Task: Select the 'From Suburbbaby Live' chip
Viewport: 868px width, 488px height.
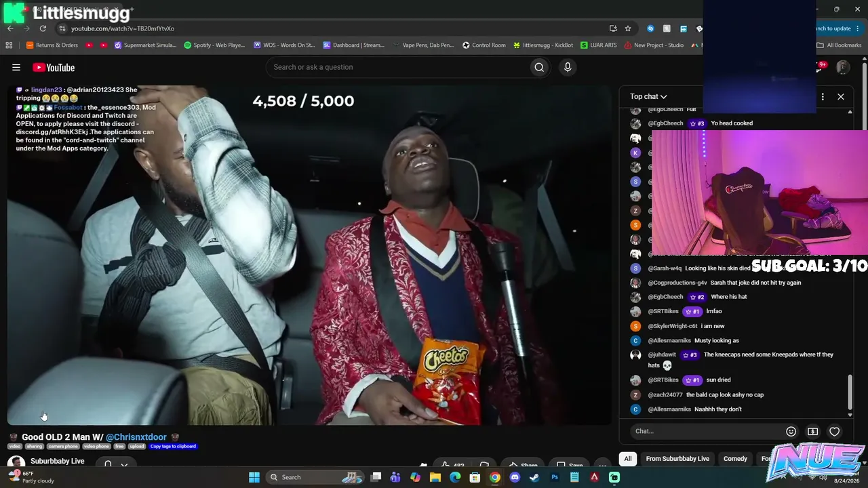Action: 677,459
